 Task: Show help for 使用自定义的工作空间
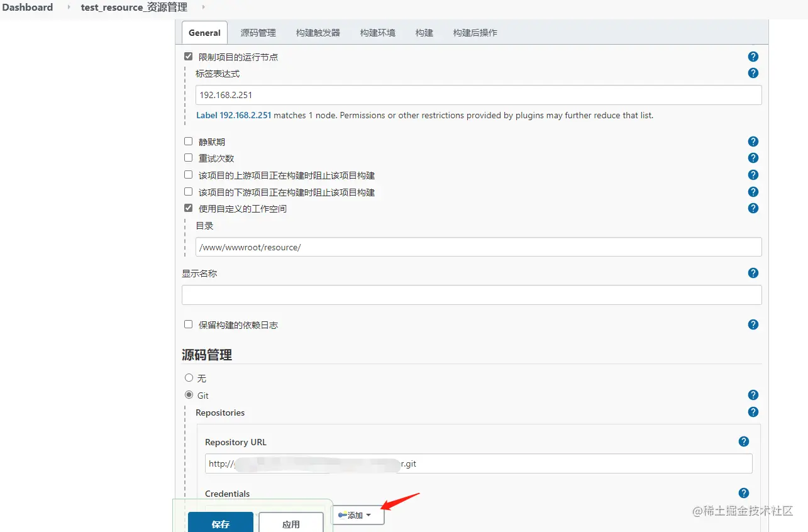[753, 208]
